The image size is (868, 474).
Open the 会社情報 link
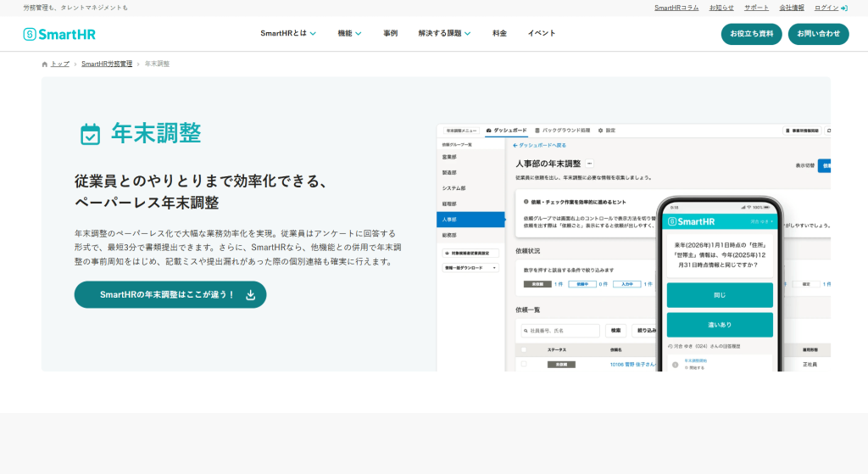[x=792, y=8]
